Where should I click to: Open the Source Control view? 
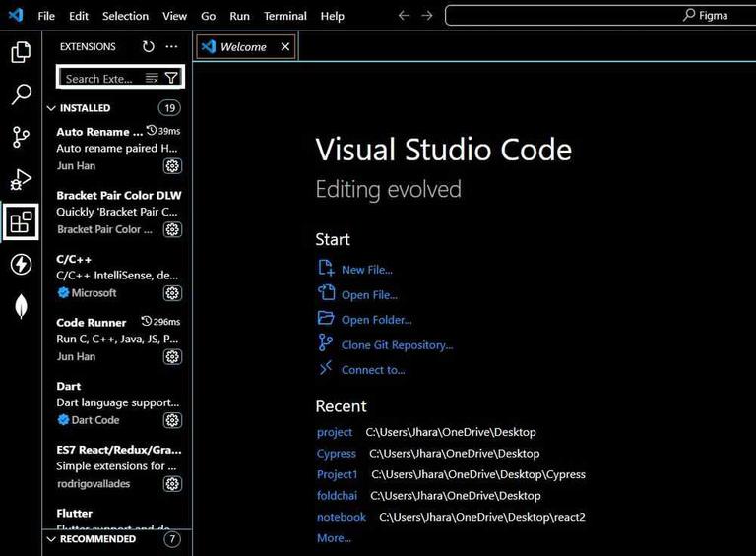(21, 137)
